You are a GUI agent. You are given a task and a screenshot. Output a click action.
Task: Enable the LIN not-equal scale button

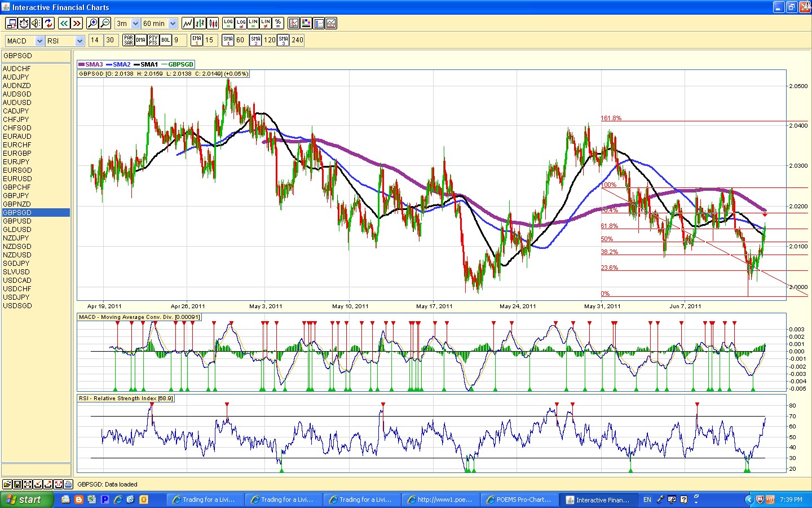pos(266,23)
